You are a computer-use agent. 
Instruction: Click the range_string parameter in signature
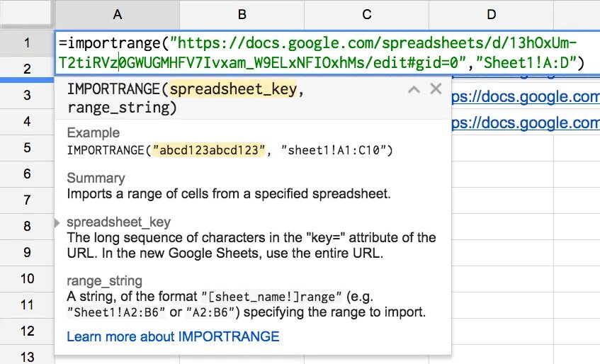118,108
